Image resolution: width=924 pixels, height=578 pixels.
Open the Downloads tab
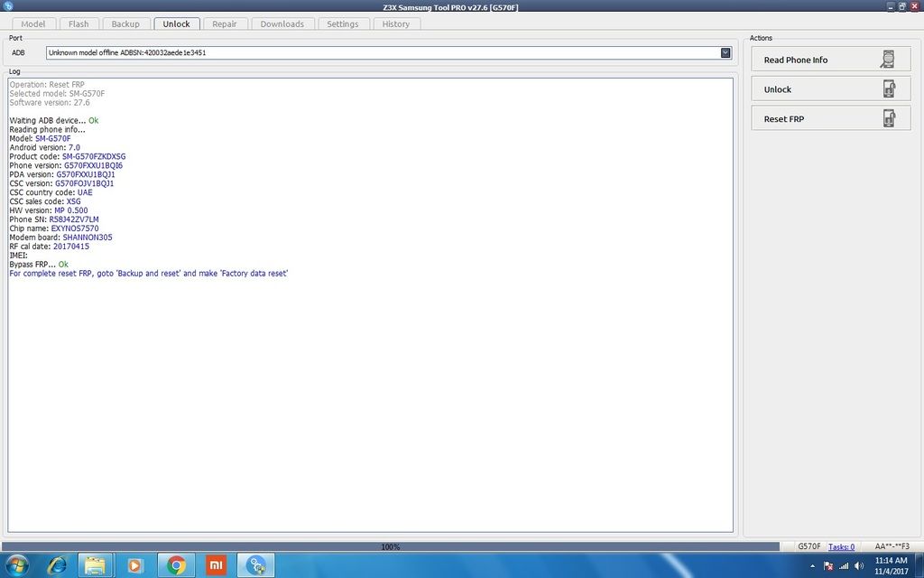tap(282, 24)
